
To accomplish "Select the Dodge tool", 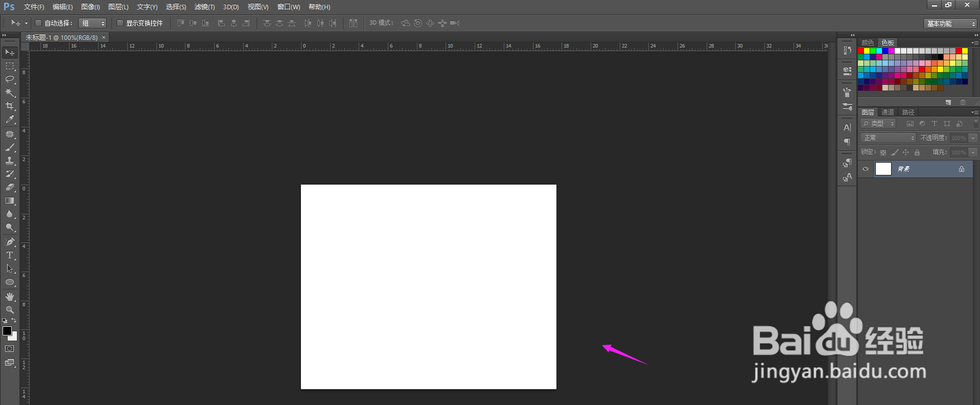I will [x=10, y=227].
